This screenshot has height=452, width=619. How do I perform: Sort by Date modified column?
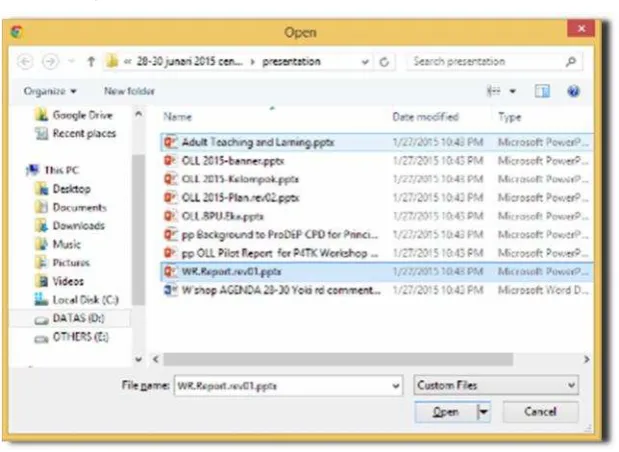[x=426, y=117]
